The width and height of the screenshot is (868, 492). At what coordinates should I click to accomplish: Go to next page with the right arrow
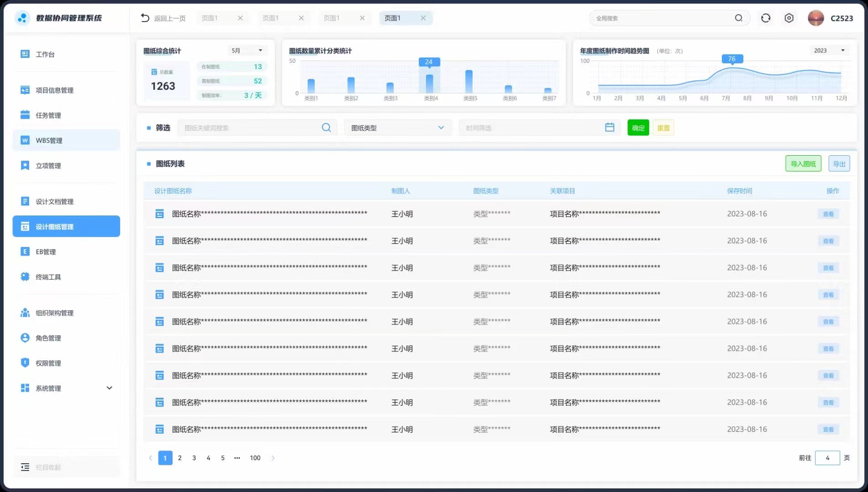point(273,458)
